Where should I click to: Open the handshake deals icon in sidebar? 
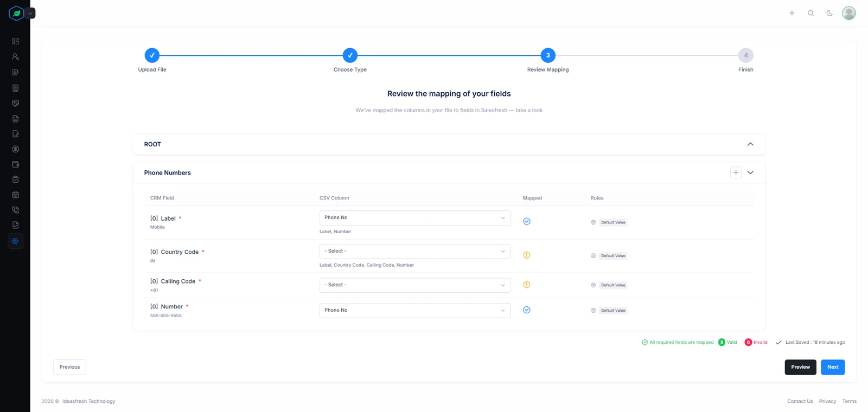click(x=15, y=103)
